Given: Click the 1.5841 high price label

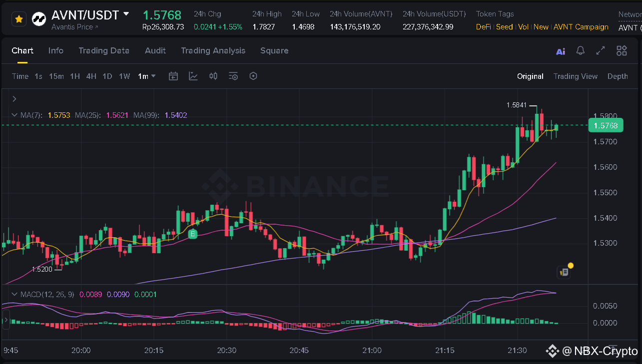Looking at the screenshot, I should (x=516, y=105).
